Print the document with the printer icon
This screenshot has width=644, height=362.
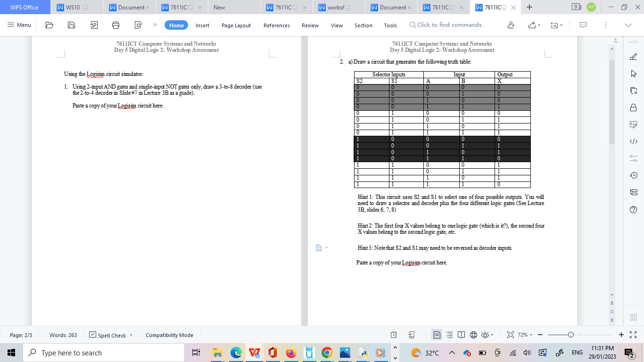[x=116, y=25]
